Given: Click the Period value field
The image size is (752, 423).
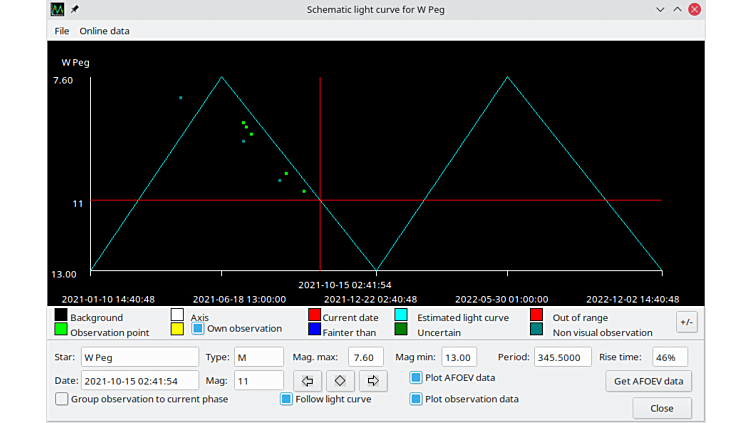Looking at the screenshot, I should (x=562, y=357).
